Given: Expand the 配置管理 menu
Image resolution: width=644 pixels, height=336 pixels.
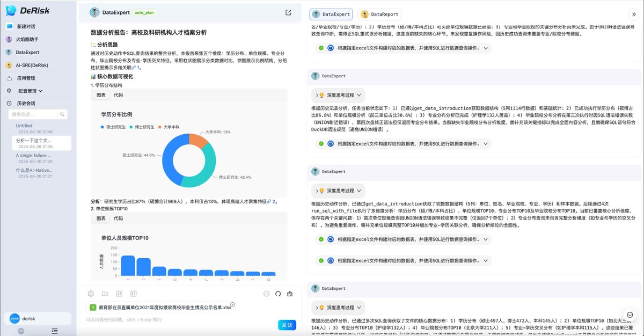Looking at the screenshot, I should [30, 91].
